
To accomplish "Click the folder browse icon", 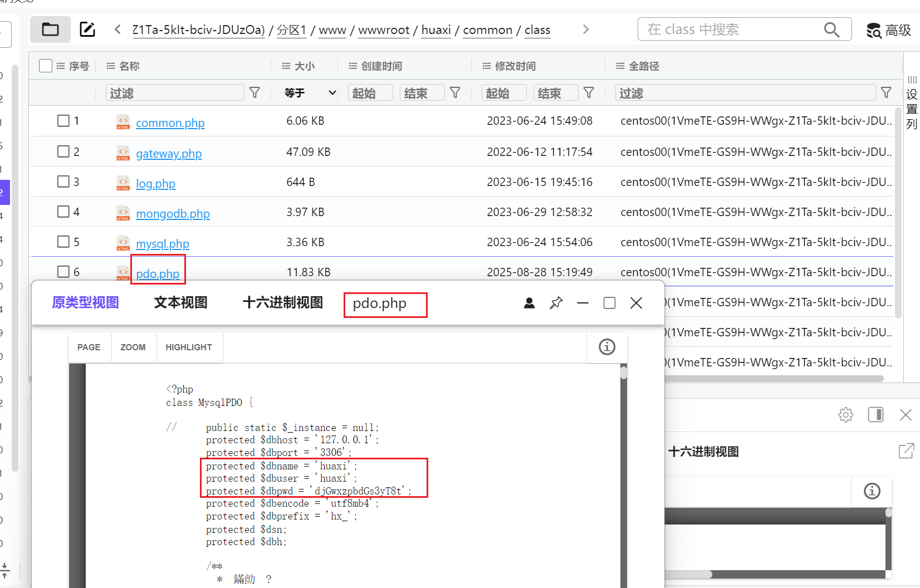I will 50,30.
